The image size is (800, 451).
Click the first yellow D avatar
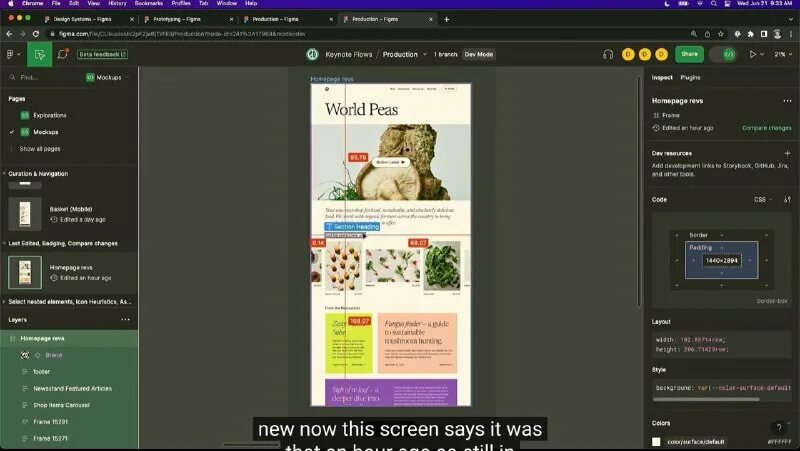point(628,54)
